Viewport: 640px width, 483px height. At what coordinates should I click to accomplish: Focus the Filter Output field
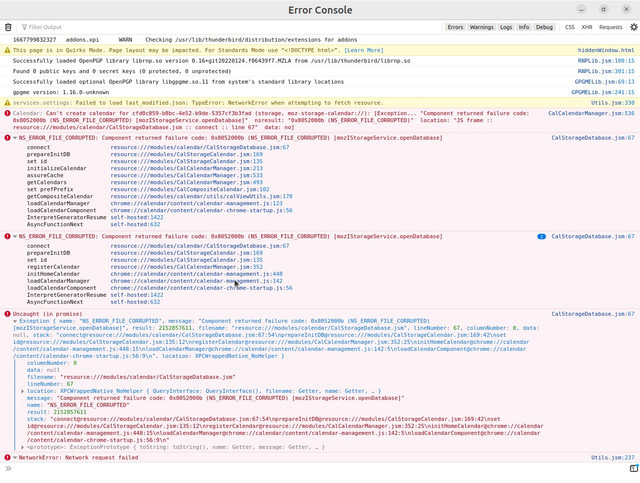pos(229,27)
